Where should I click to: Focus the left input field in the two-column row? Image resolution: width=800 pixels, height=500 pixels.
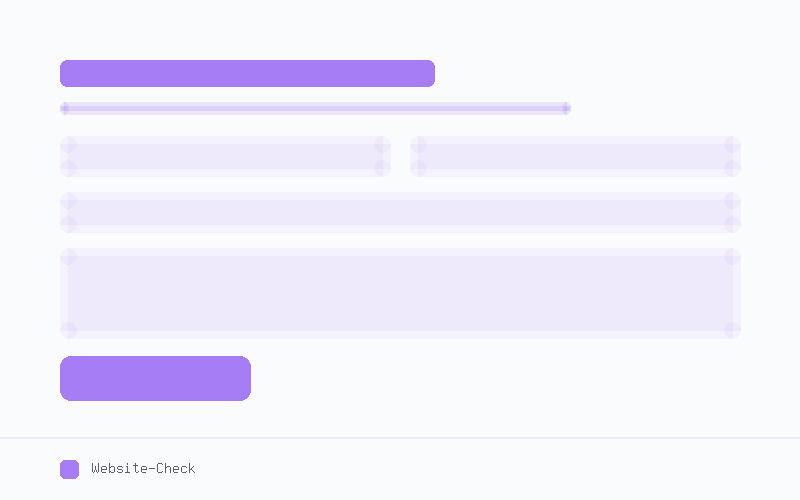point(226,157)
